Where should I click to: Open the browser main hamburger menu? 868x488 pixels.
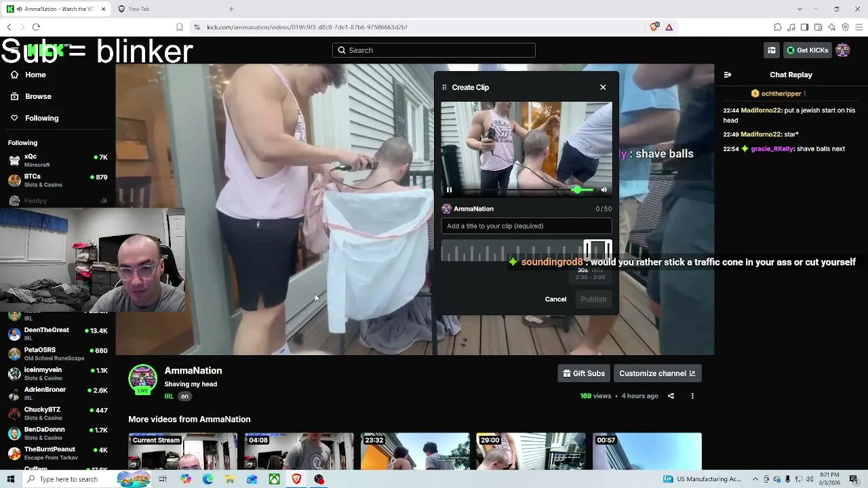[859, 27]
